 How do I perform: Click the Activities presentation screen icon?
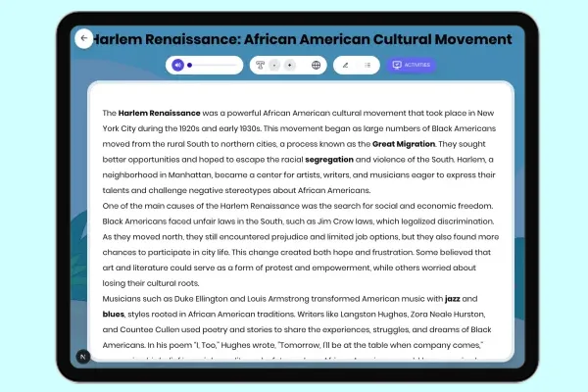(396, 66)
